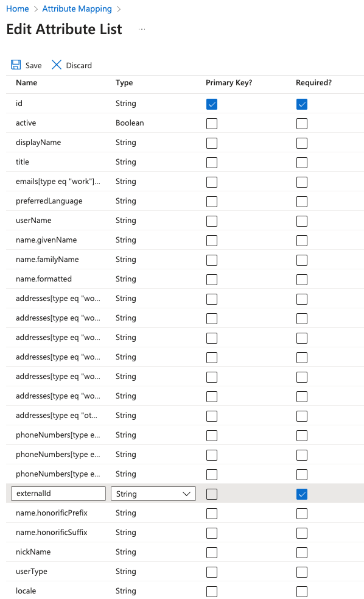Viewport: 364px width, 599px height.
Task: Enable Required for displayName
Action: tap(301, 143)
